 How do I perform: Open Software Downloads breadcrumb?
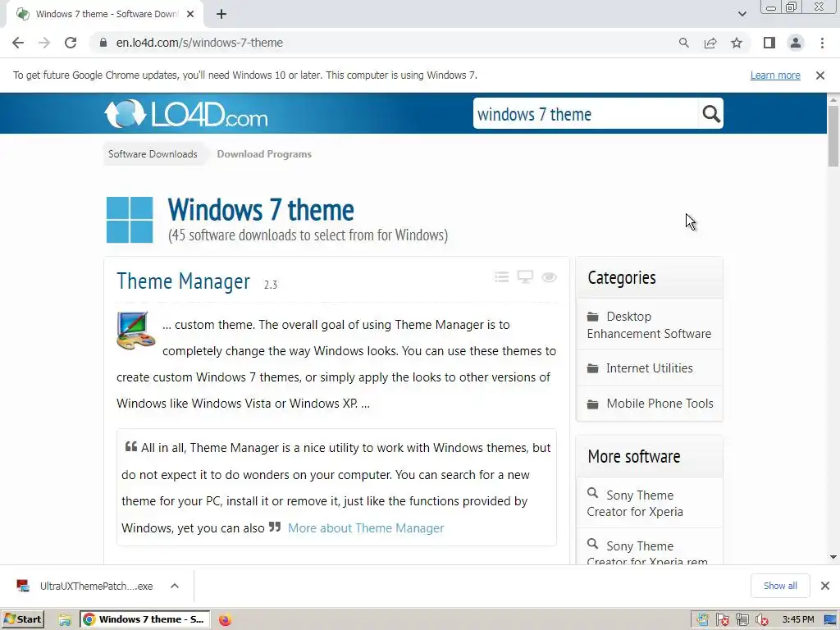153,154
